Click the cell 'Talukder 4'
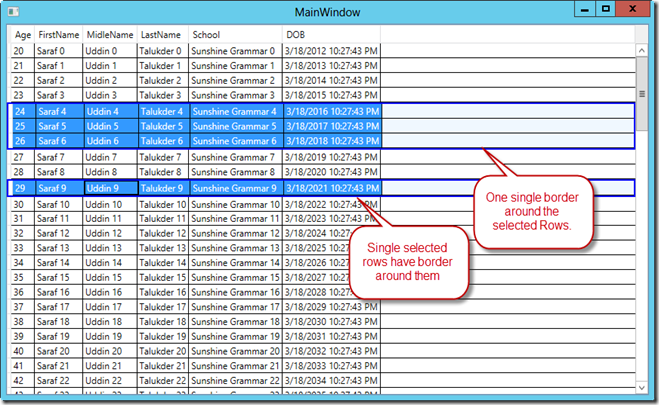Image resolution: width=659 pixels, height=405 pixels. click(x=163, y=111)
